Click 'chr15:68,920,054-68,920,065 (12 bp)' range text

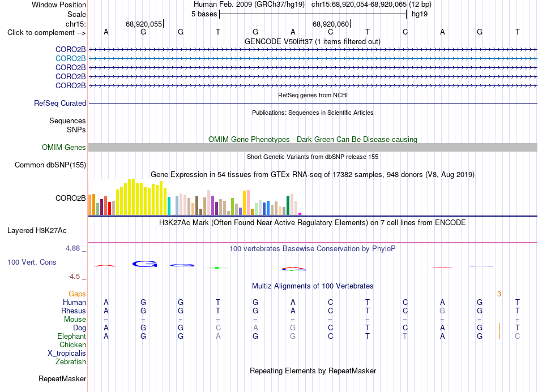coord(372,5)
